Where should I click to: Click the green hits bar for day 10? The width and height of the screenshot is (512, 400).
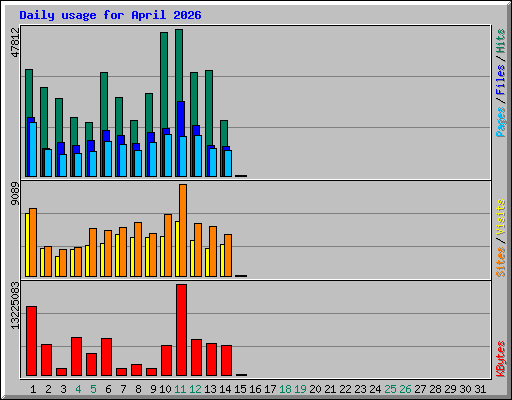click(164, 80)
